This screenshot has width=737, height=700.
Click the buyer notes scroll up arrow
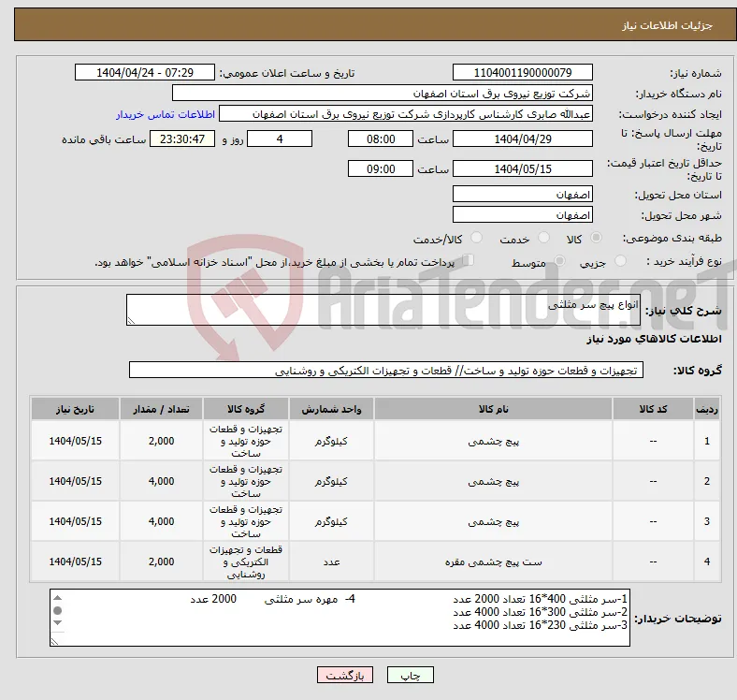tap(57, 598)
